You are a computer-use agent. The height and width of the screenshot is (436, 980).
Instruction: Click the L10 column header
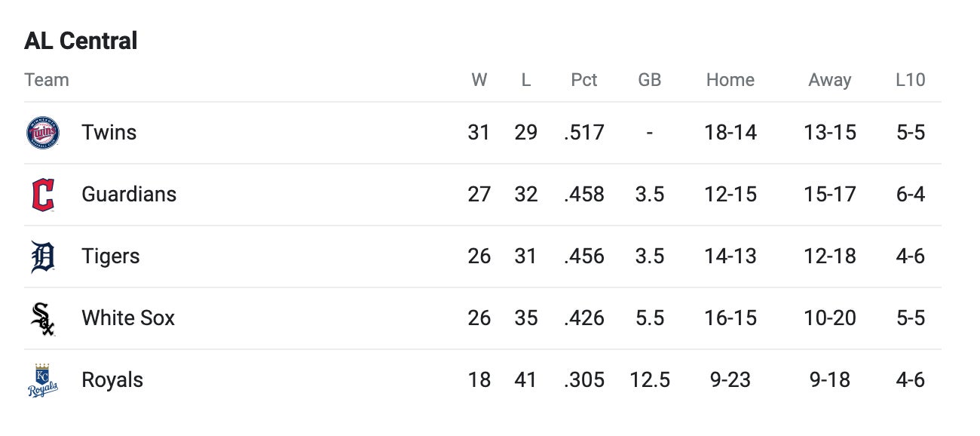pos(910,80)
